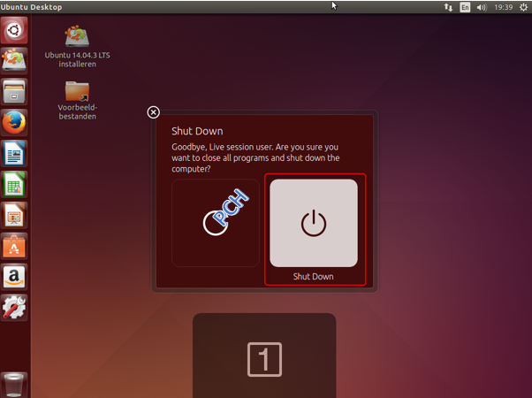
Task: Open LibreOffice Writer from the dock
Action: [14, 154]
